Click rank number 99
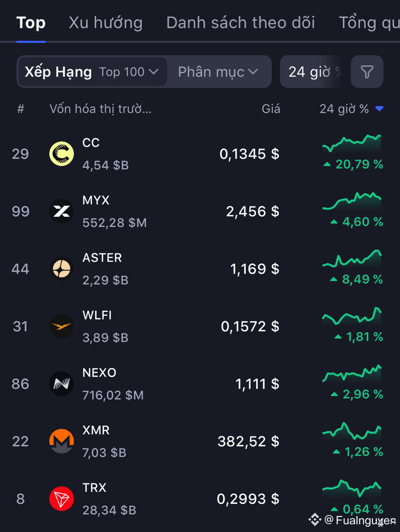The width and height of the screenshot is (400, 532). pyautogui.click(x=20, y=212)
